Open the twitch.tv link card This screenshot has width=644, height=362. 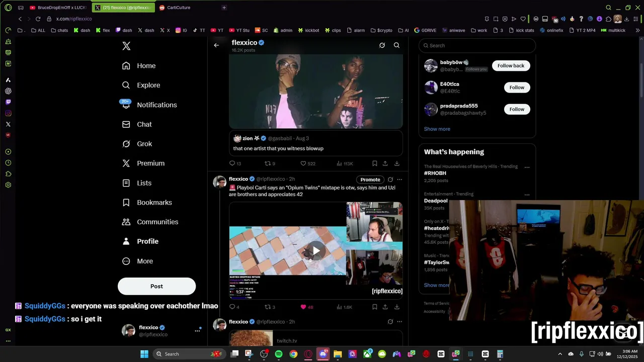[x=316, y=338]
